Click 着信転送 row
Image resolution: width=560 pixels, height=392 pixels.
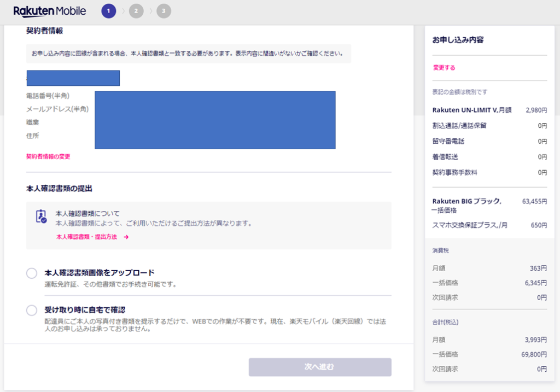pos(489,157)
